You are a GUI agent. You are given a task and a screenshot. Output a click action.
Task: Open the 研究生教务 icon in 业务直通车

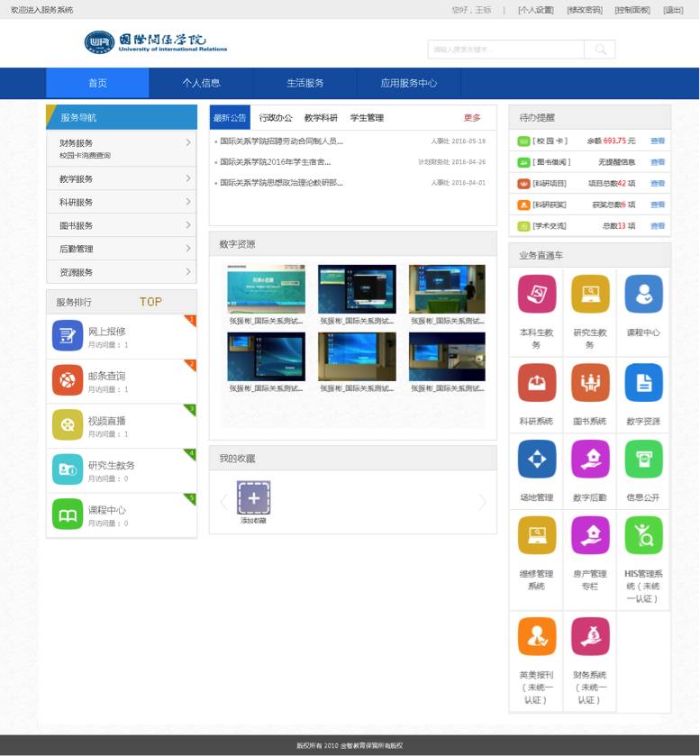point(590,294)
